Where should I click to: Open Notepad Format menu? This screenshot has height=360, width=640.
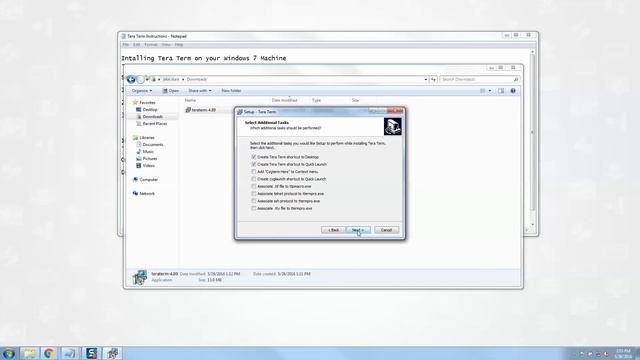[x=151, y=44]
